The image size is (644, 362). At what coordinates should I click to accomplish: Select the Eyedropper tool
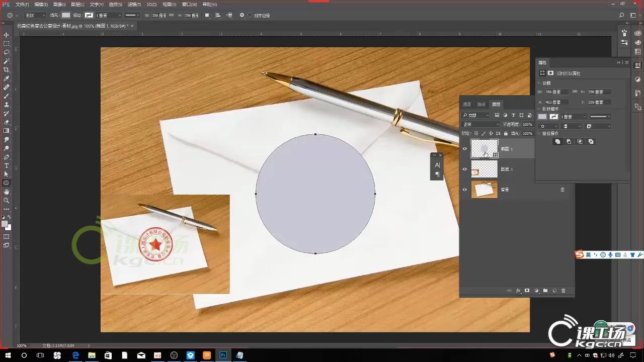(7, 78)
